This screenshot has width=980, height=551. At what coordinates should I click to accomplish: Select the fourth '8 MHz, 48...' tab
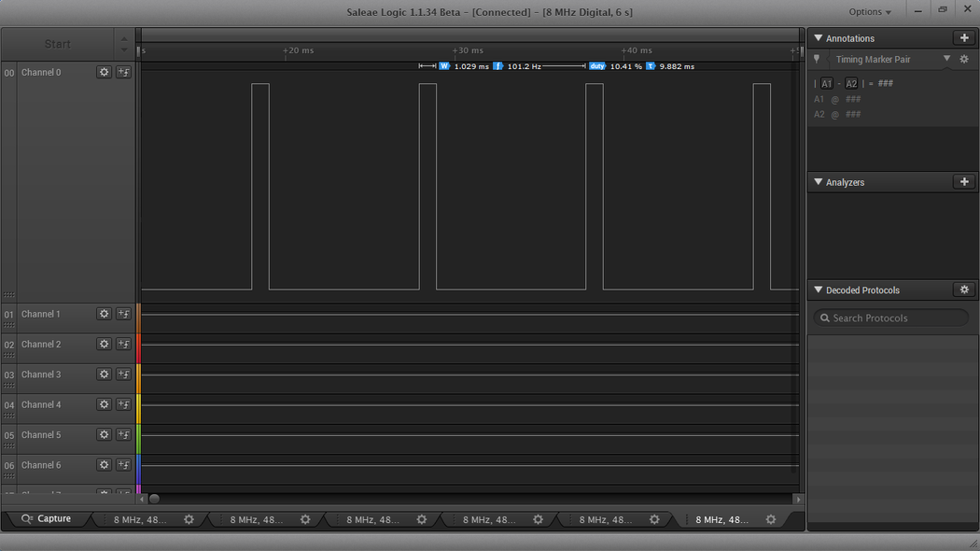coord(489,519)
